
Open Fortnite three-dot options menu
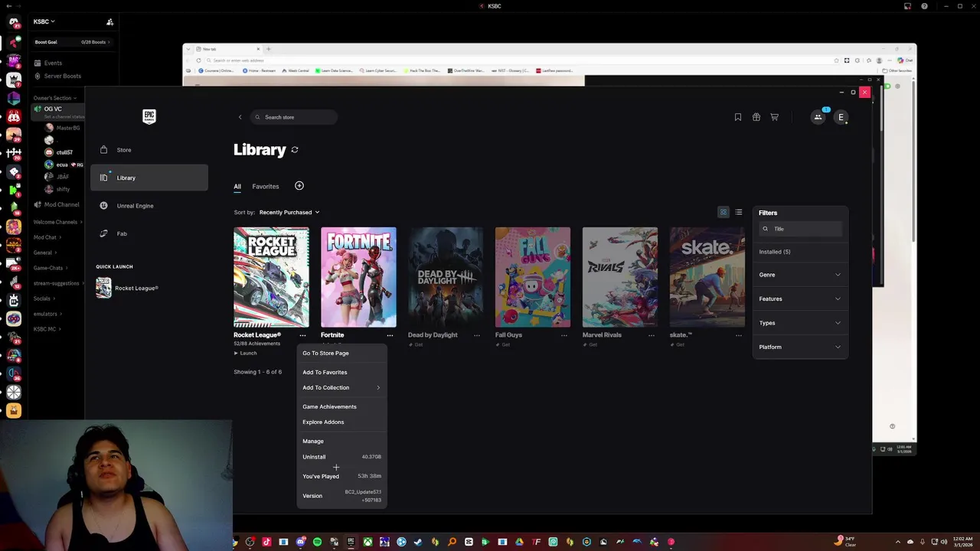pyautogui.click(x=390, y=335)
